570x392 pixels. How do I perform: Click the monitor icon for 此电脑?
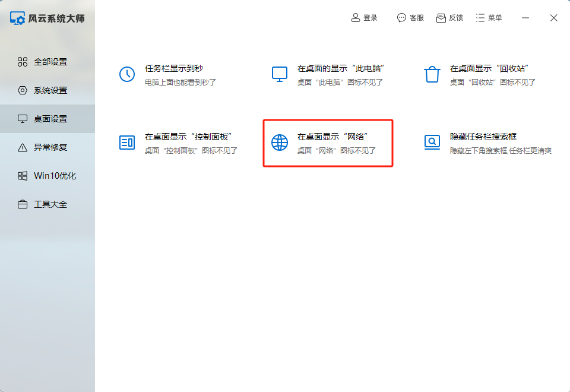click(x=279, y=74)
